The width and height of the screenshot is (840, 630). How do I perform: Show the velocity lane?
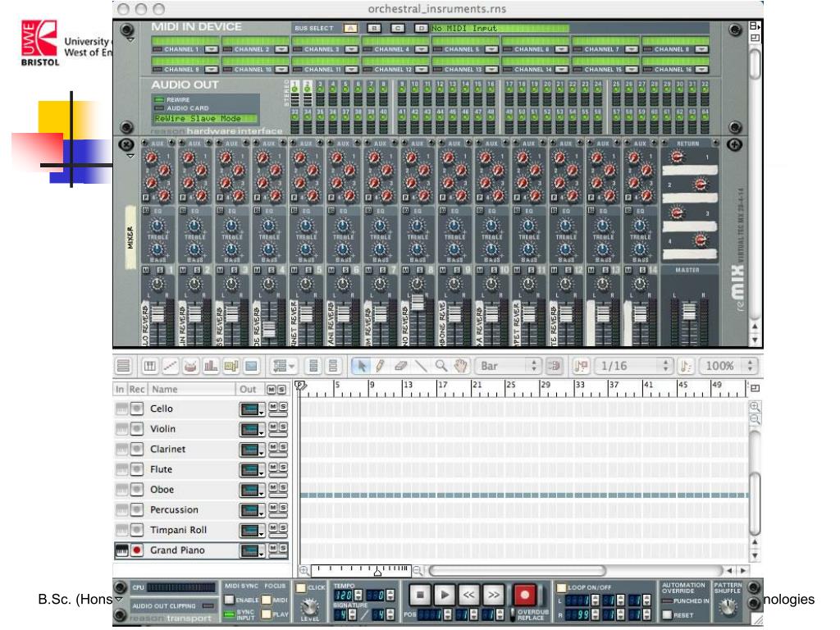click(211, 366)
